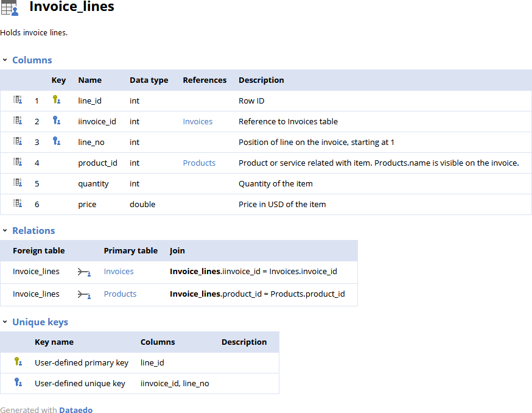This screenshot has height=413, width=532.
Task: Click the unique key icon for iinvoice_id row
Action: [57, 121]
